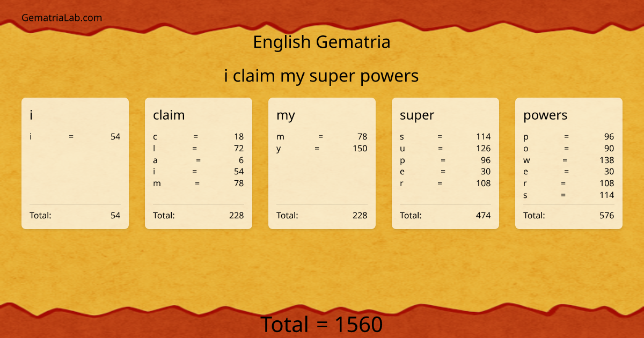This screenshot has height=338, width=644.
Task: Click the 'powers' card title
Action: (545, 115)
